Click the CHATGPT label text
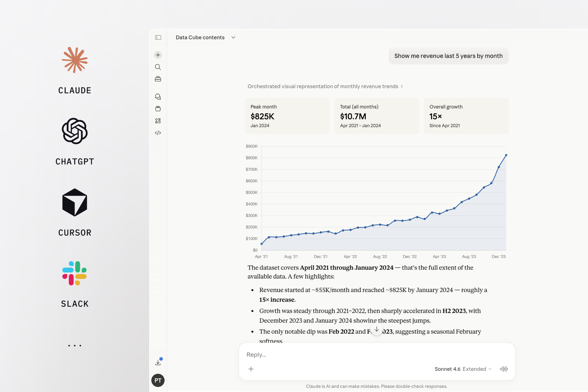588x392 pixels. click(75, 162)
